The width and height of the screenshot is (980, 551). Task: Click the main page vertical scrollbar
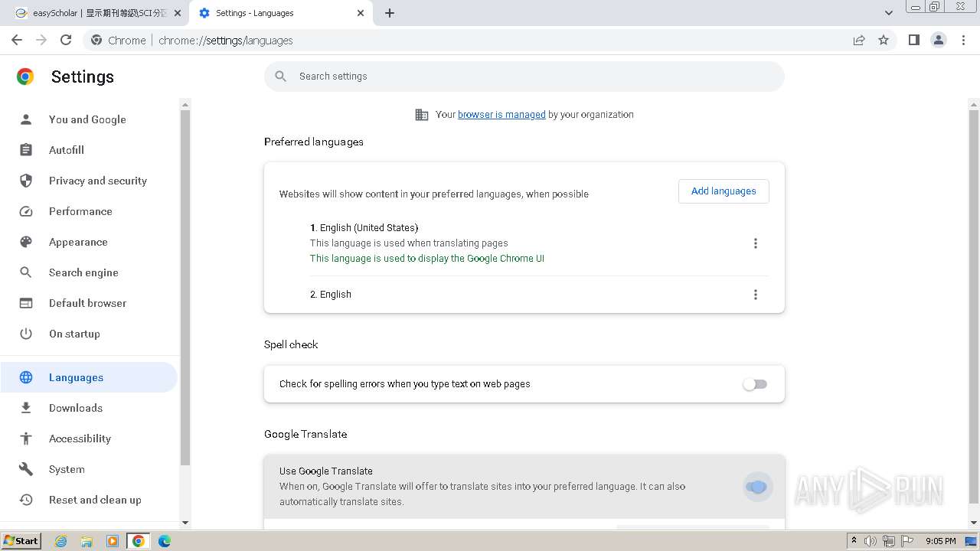(x=974, y=306)
